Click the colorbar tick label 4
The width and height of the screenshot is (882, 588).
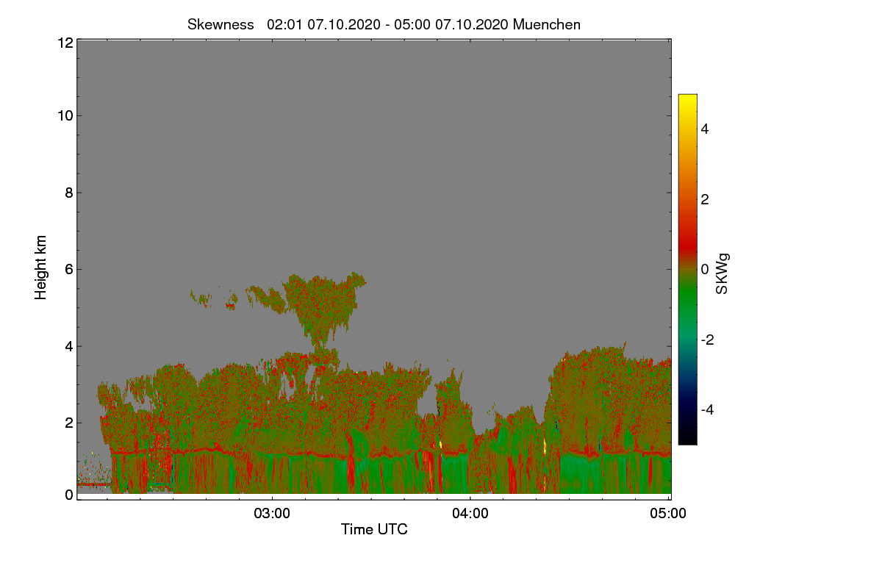(704, 129)
